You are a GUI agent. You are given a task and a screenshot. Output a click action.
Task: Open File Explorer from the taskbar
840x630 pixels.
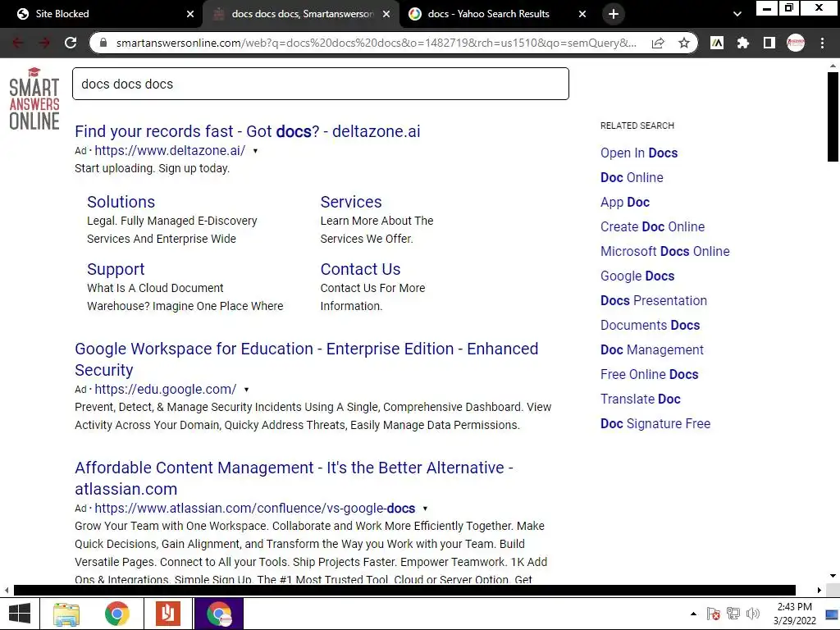pyautogui.click(x=66, y=614)
